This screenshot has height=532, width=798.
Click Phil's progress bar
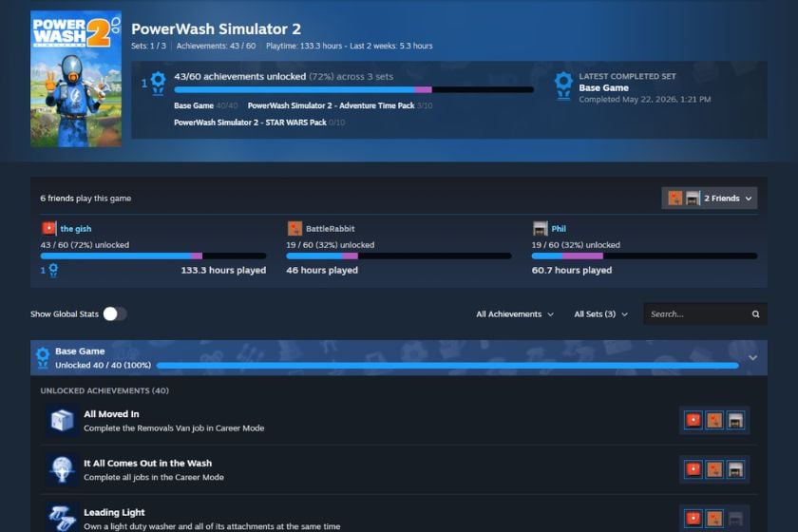click(x=644, y=256)
